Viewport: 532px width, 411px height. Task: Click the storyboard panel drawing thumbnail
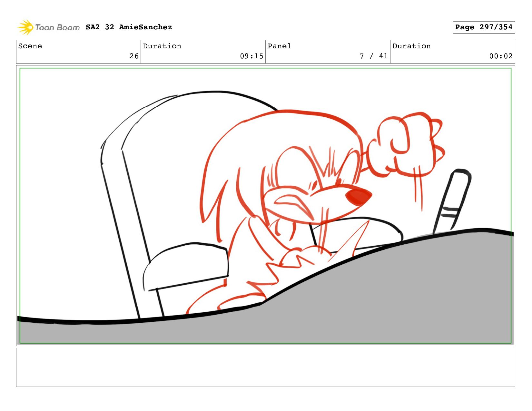point(265,206)
